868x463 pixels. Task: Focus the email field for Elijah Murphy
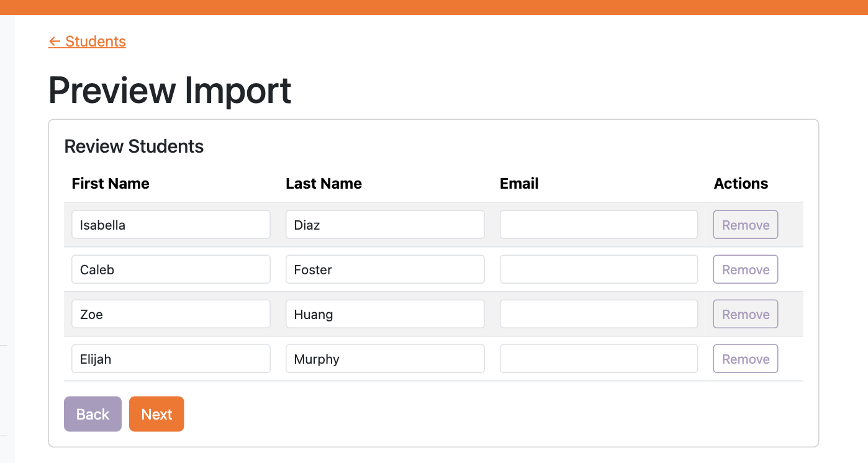(599, 359)
